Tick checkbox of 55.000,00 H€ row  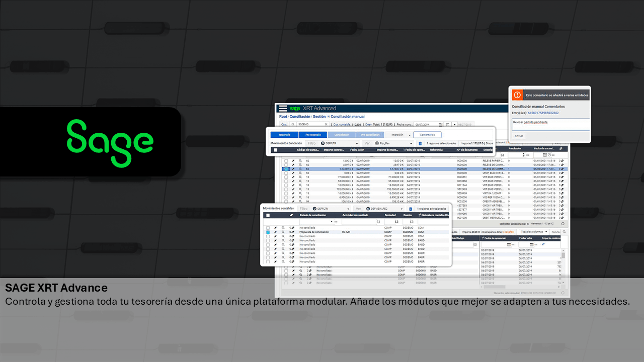[x=286, y=181]
